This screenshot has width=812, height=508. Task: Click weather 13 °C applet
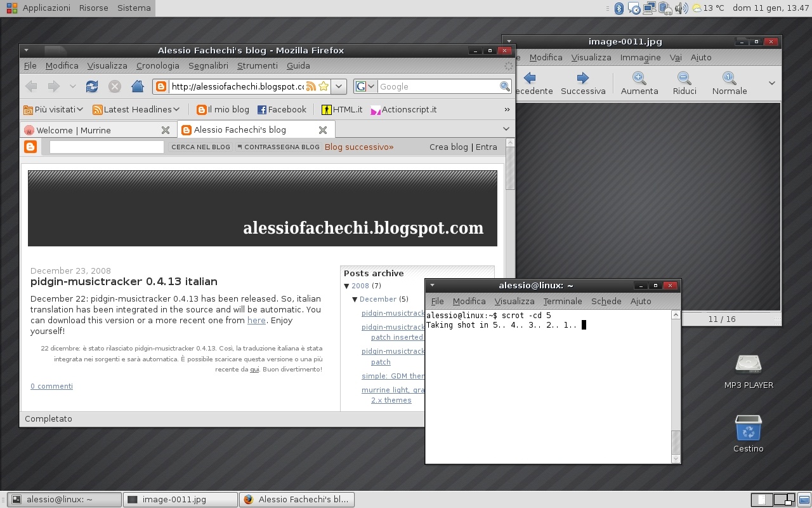point(708,8)
